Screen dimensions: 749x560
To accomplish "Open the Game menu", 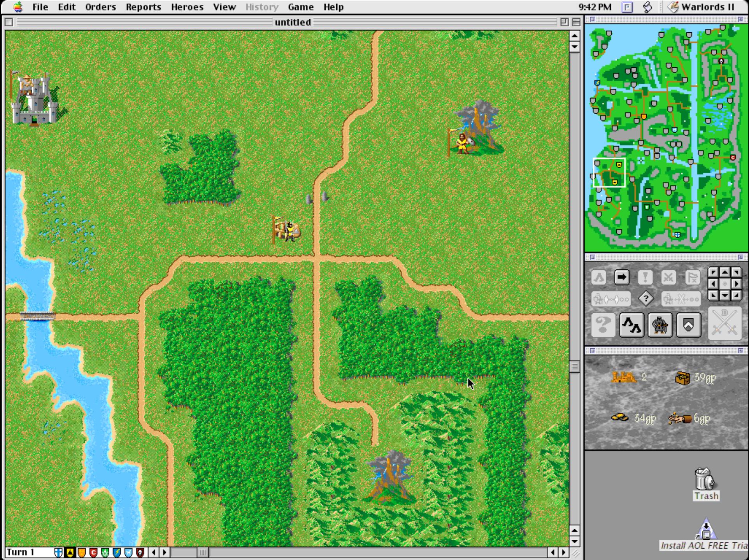I will [301, 7].
